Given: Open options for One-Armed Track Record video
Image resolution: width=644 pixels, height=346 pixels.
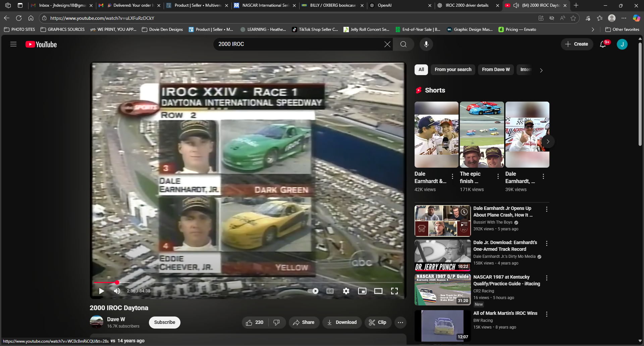Looking at the screenshot, I should pos(547,243).
